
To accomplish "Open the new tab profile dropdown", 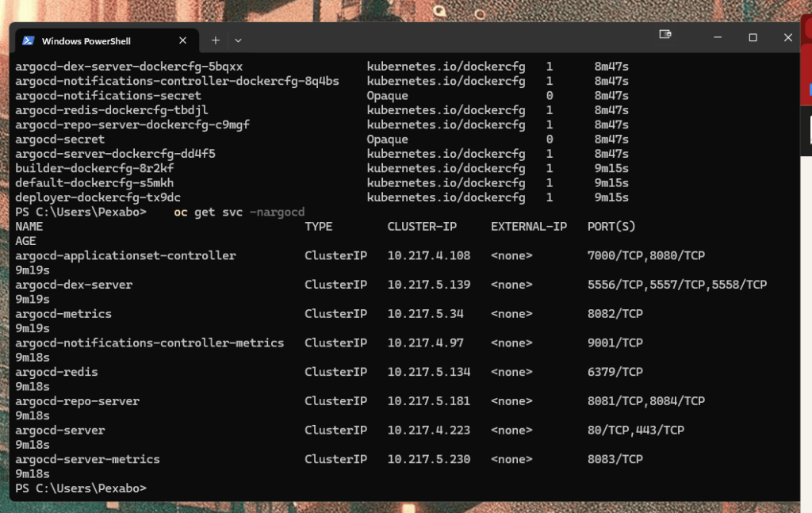I will pos(238,40).
